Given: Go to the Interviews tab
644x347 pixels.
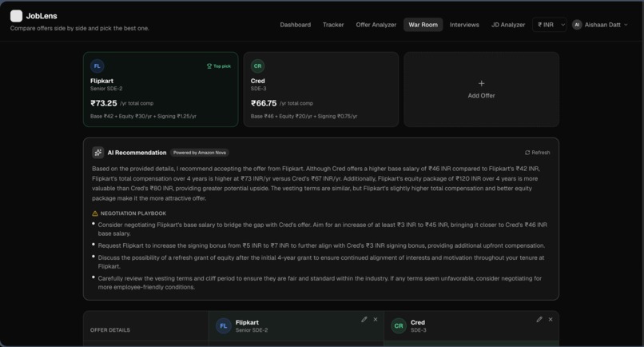Looking at the screenshot, I should (x=464, y=25).
